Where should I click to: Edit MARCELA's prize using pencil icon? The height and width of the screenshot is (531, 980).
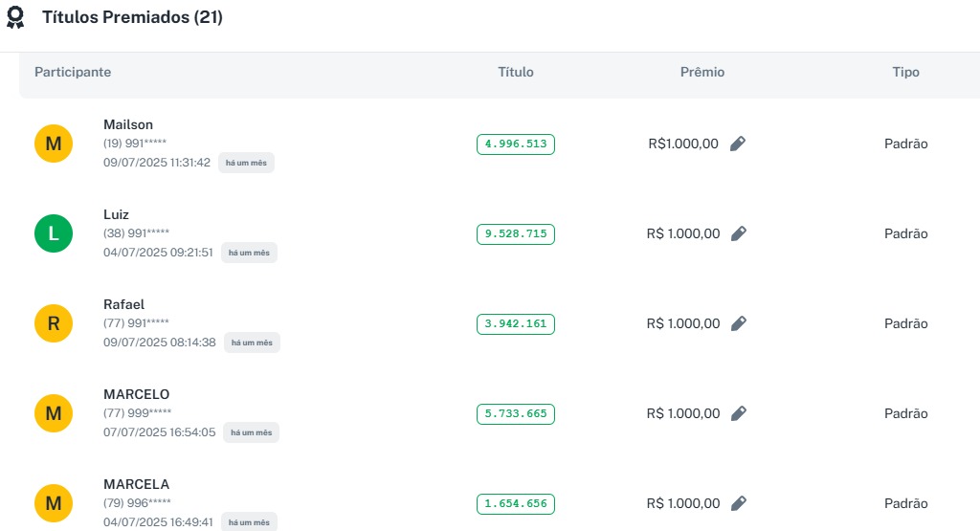tap(738, 503)
